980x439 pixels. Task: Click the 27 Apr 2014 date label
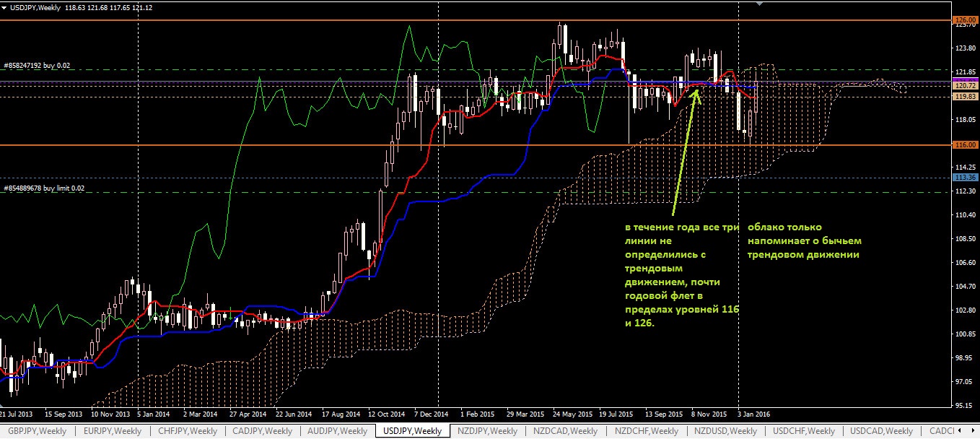click(248, 415)
